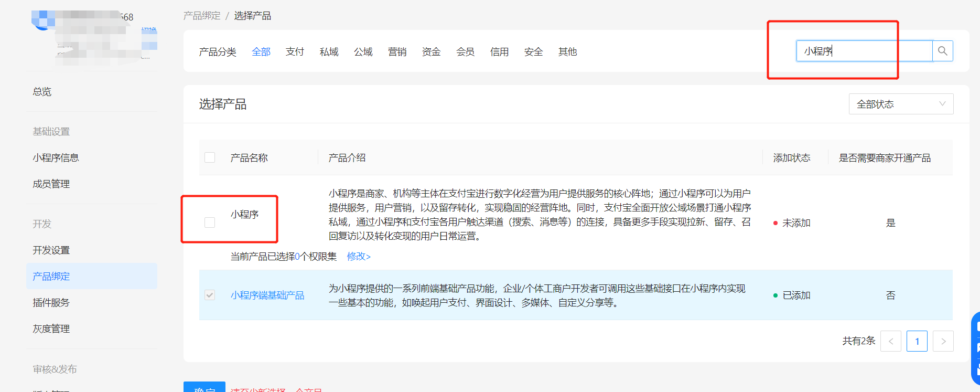Open 插件服务 in the sidebar
This screenshot has width=980, height=392.
pyautogui.click(x=51, y=303)
